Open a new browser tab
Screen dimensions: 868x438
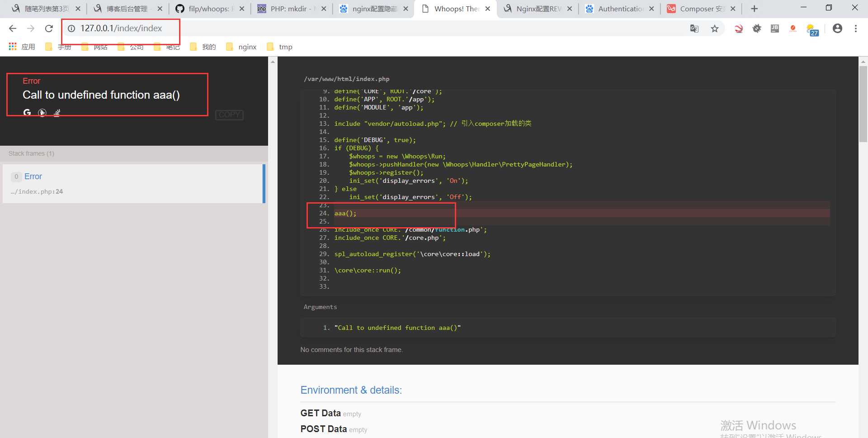pyautogui.click(x=754, y=9)
